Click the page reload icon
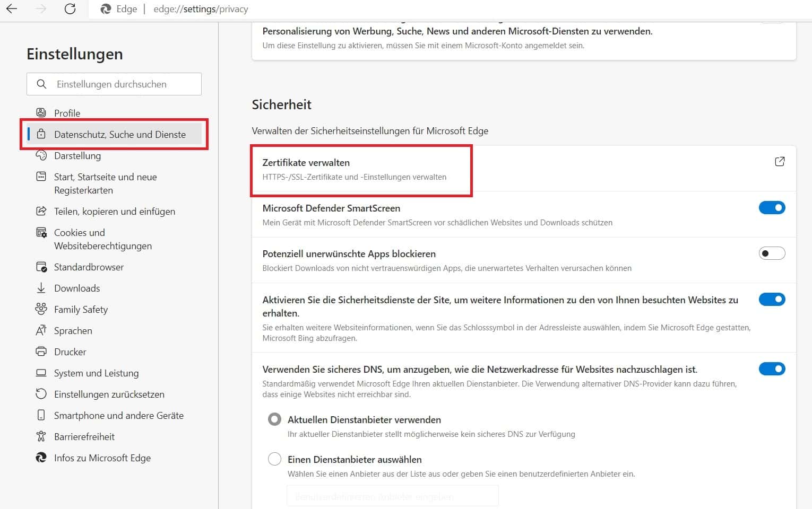The height and width of the screenshot is (509, 812). click(70, 9)
